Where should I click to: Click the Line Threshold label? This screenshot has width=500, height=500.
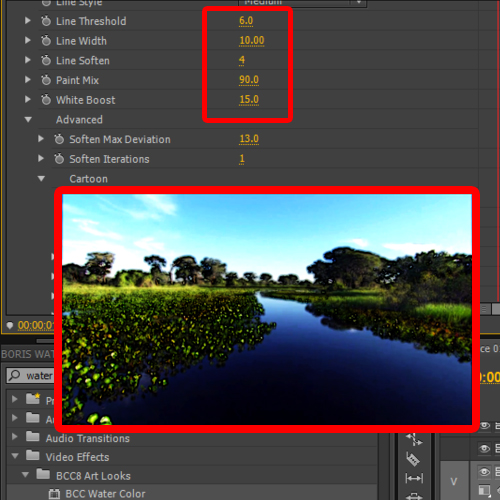click(91, 21)
